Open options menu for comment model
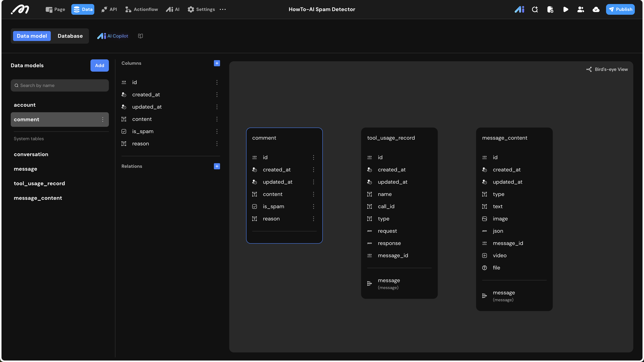644x362 pixels. pyautogui.click(x=103, y=119)
